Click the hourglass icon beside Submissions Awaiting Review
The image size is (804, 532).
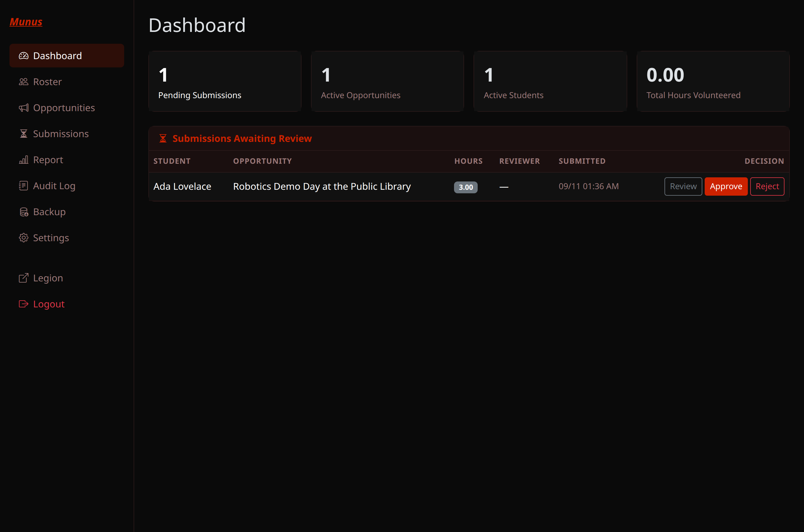pyautogui.click(x=163, y=138)
